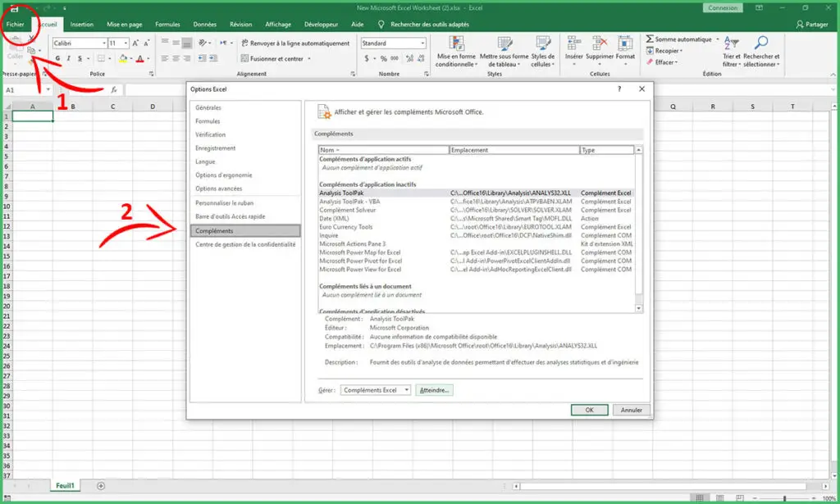The height and width of the screenshot is (504, 840).
Task: Select Centre de gestion de la confidentialité
Action: 245,244
